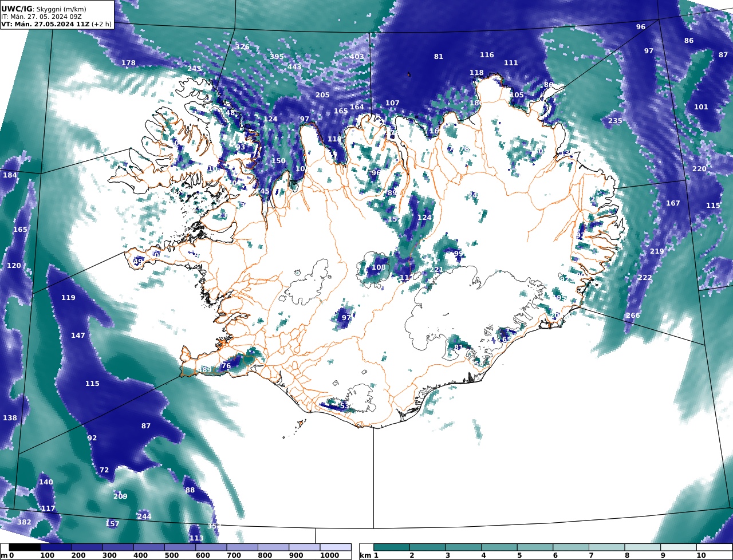
Task: Click the value '76' on Reykjanes peninsula
Action: click(226, 366)
